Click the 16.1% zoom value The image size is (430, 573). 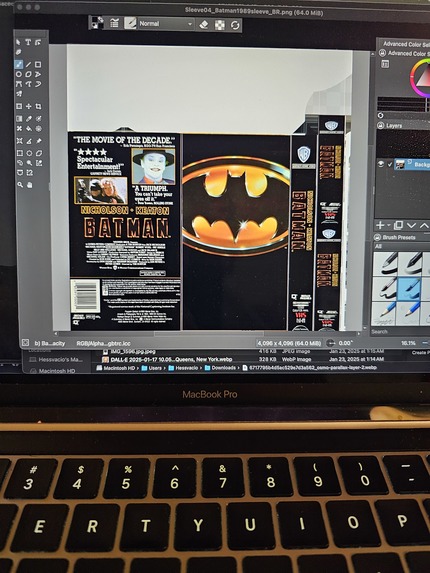[x=408, y=343]
